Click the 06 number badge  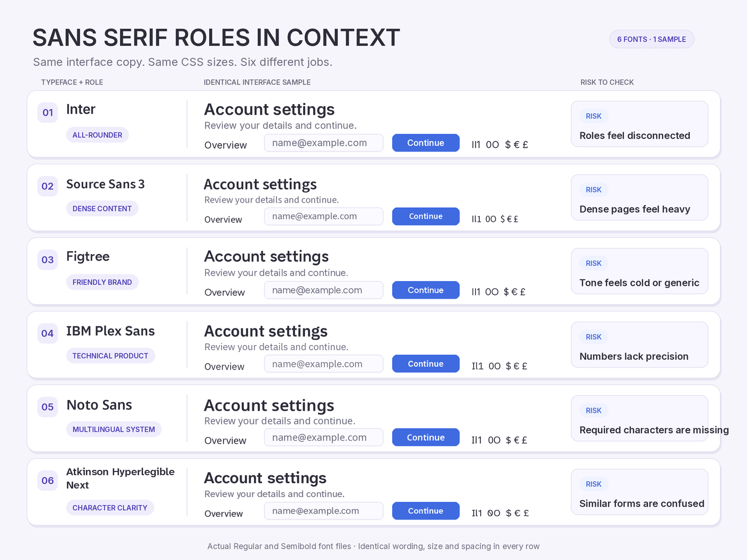pyautogui.click(x=47, y=481)
